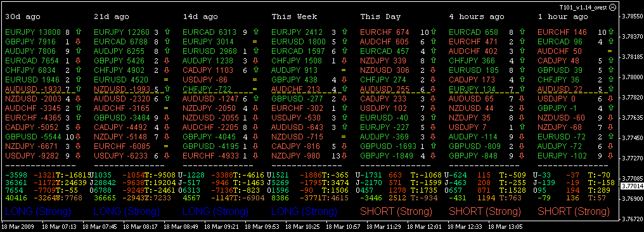
Task: Click the smiley face icon beside T101_v1.14_orest
Action: [x=613, y=7]
